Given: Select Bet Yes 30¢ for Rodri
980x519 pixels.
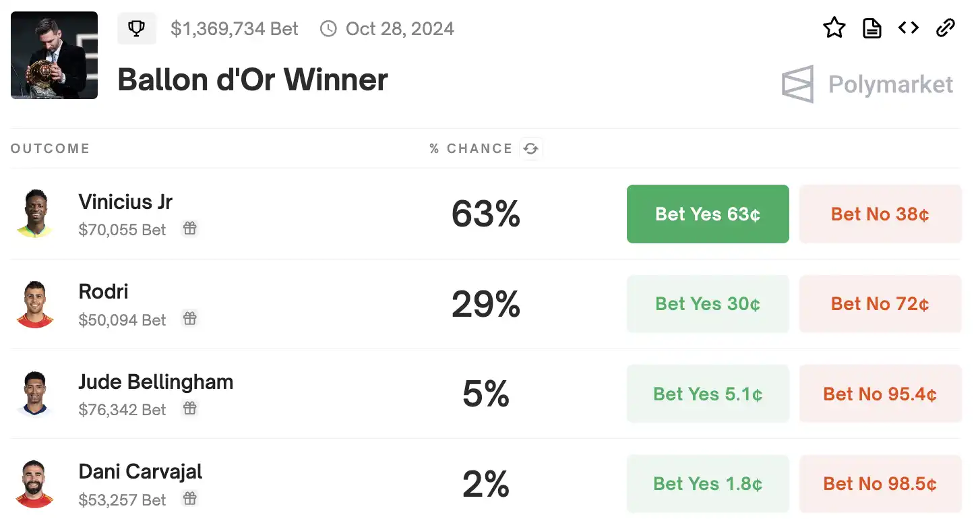Looking at the screenshot, I should pyautogui.click(x=708, y=304).
